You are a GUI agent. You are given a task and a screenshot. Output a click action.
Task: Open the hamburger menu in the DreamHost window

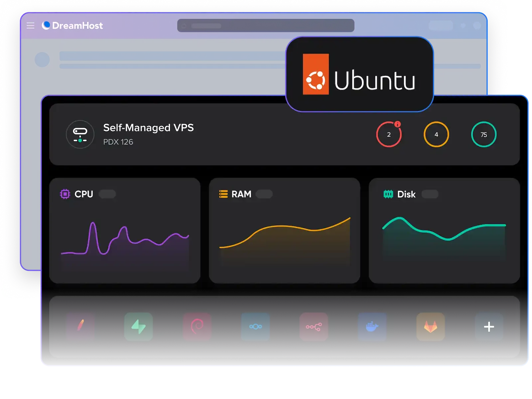(30, 26)
